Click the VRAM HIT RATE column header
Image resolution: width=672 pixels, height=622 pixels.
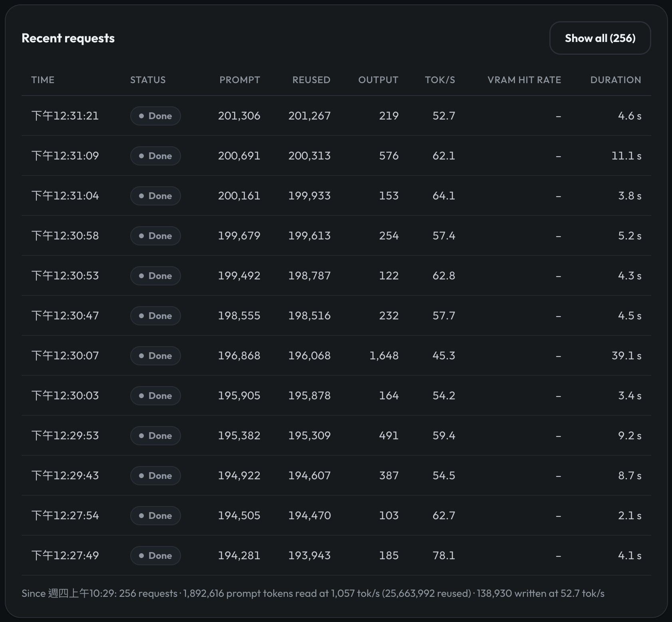524,80
